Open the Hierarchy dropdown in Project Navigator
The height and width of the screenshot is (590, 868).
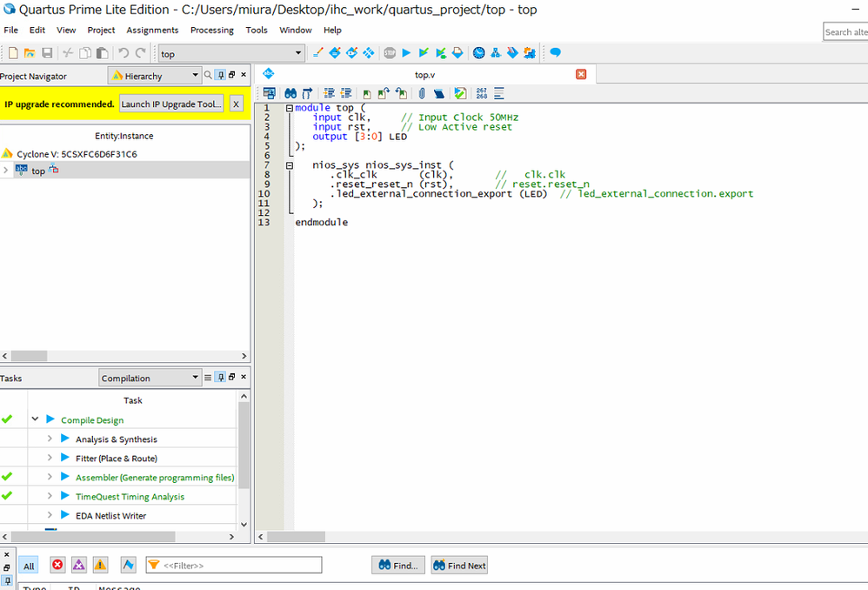[155, 76]
